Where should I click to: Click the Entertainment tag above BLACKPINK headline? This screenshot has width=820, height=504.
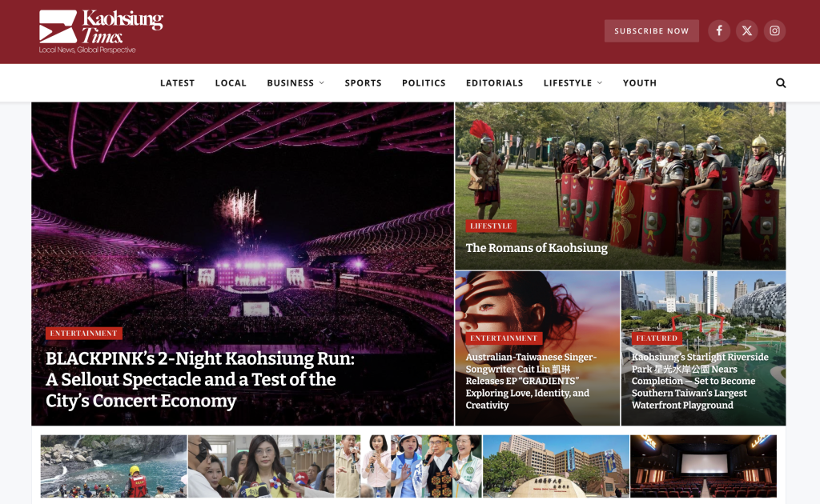83,334
